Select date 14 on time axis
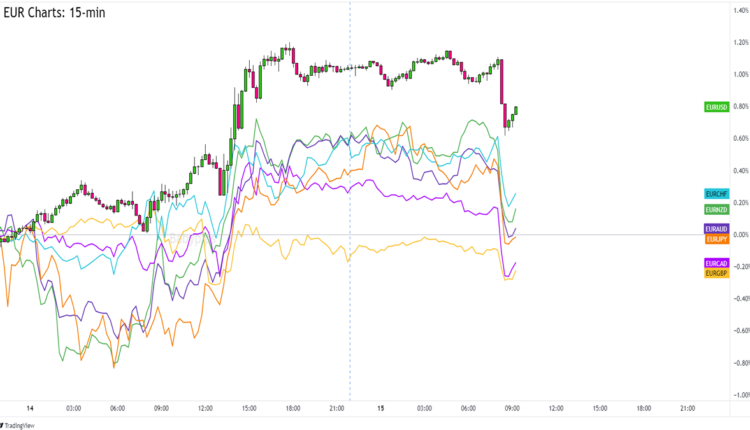Image resolution: width=750 pixels, height=430 pixels. coord(30,408)
